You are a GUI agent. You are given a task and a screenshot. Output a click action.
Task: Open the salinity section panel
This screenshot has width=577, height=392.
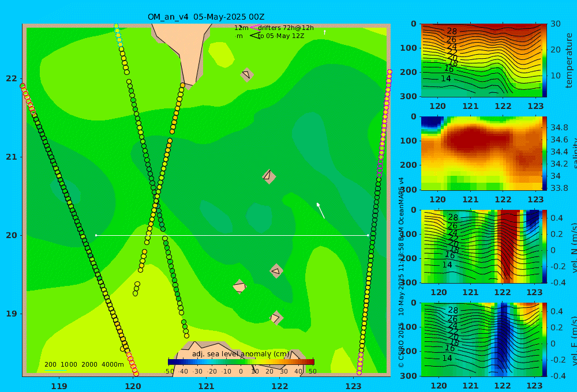(482, 153)
